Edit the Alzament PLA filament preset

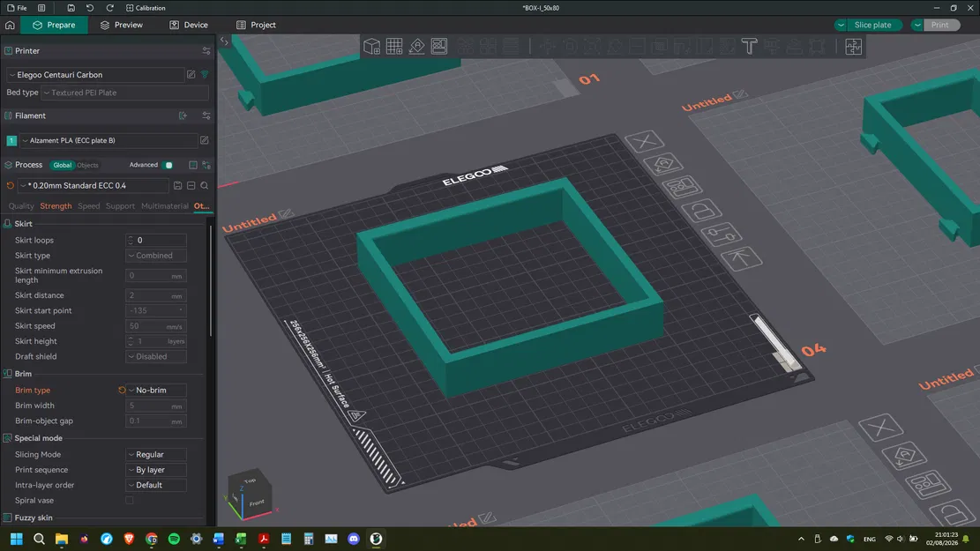[205, 140]
